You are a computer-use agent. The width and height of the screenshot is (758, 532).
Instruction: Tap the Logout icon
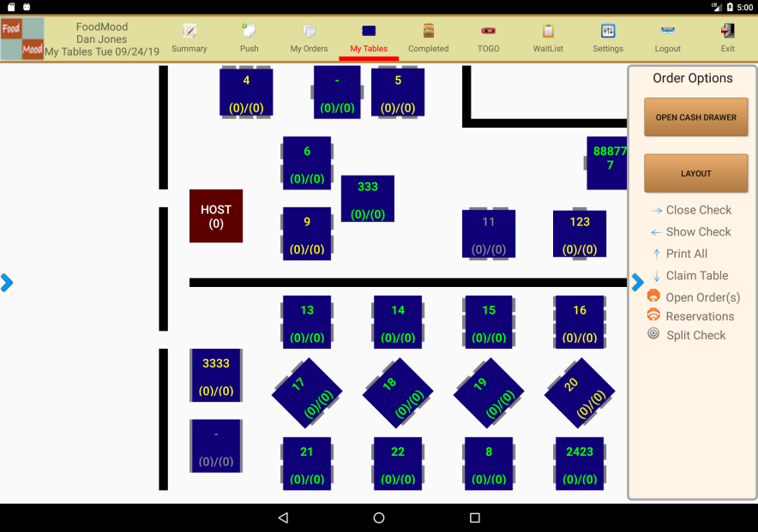pos(667,32)
